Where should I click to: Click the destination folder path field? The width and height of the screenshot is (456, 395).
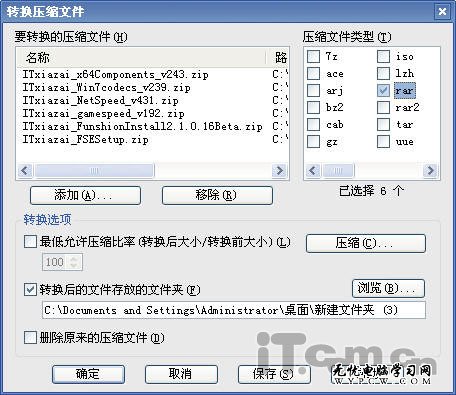click(234, 310)
